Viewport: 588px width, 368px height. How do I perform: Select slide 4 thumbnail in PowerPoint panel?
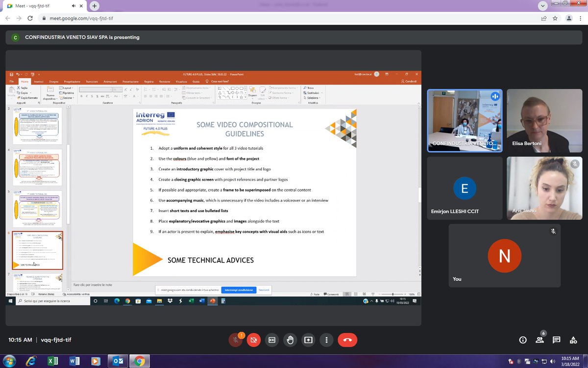tap(37, 167)
